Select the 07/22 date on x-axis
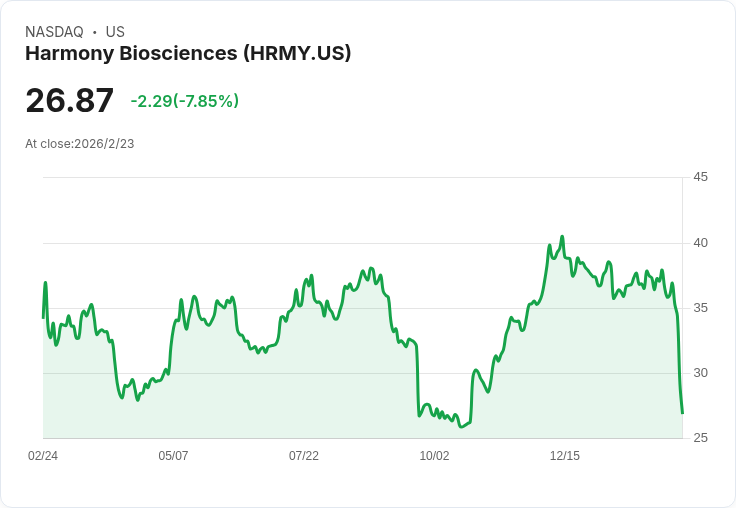Screen dimensions: 736x508 304,456
